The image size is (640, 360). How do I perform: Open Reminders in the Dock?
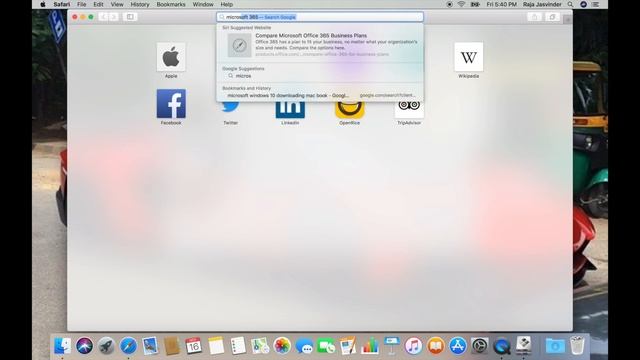point(238,346)
